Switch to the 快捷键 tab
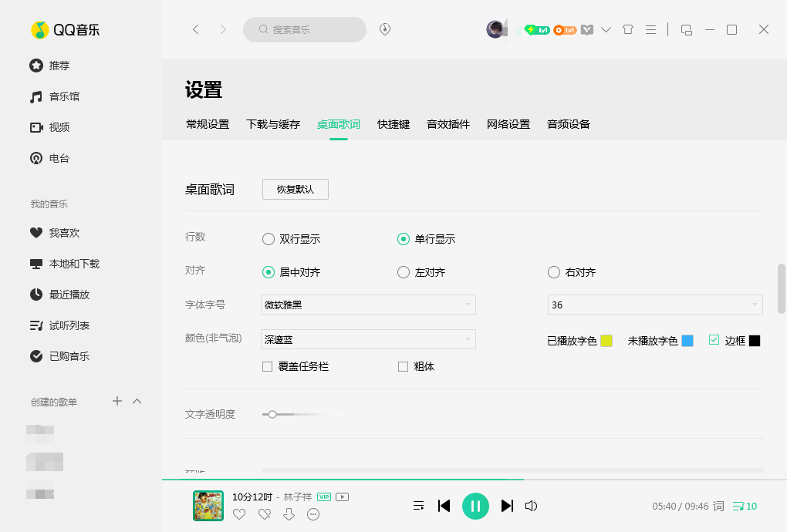This screenshot has height=532, width=787. [393, 124]
